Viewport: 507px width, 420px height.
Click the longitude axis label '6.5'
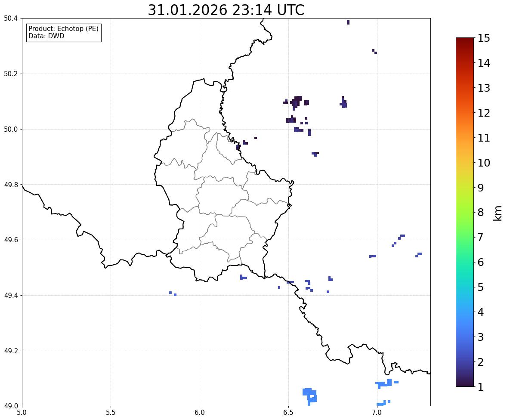pyautogui.click(x=288, y=413)
